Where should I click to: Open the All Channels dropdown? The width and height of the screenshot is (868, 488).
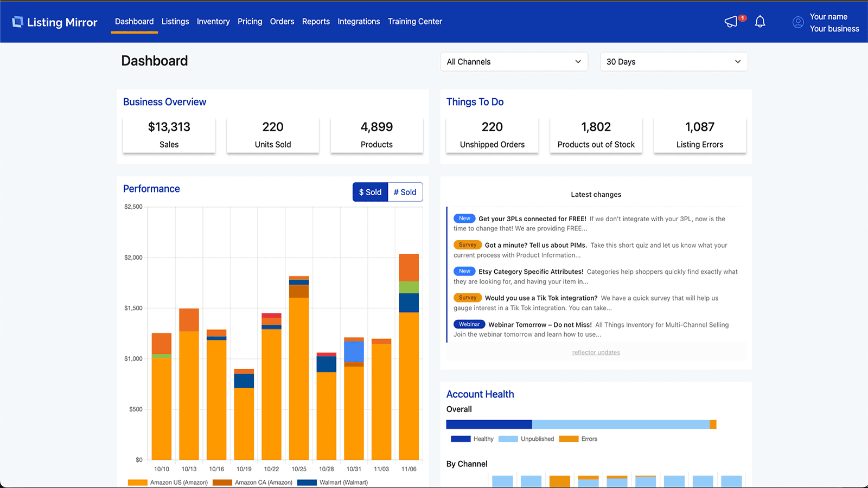coord(514,61)
